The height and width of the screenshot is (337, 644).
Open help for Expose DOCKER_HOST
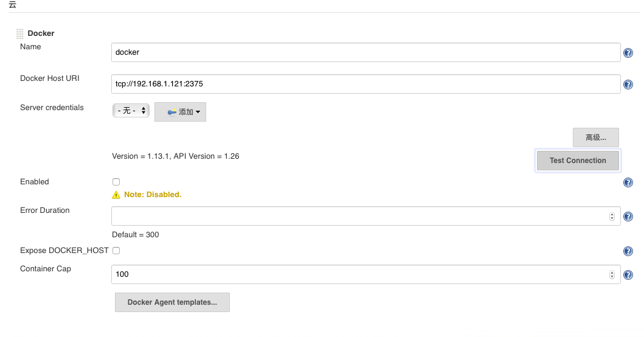[628, 251]
